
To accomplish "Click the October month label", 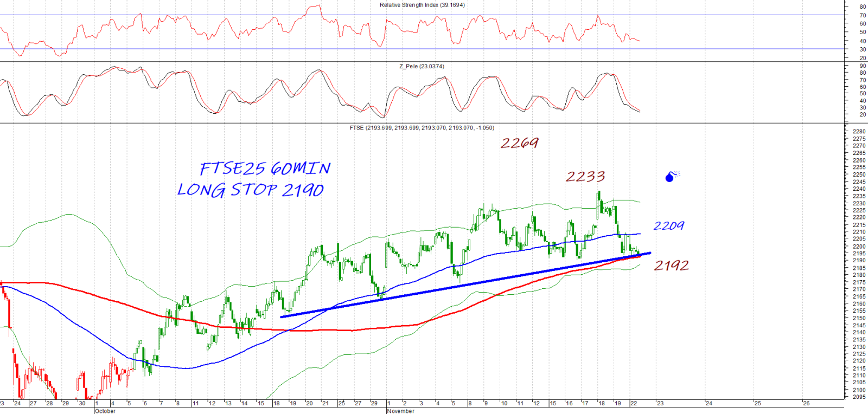I will 105,411.
